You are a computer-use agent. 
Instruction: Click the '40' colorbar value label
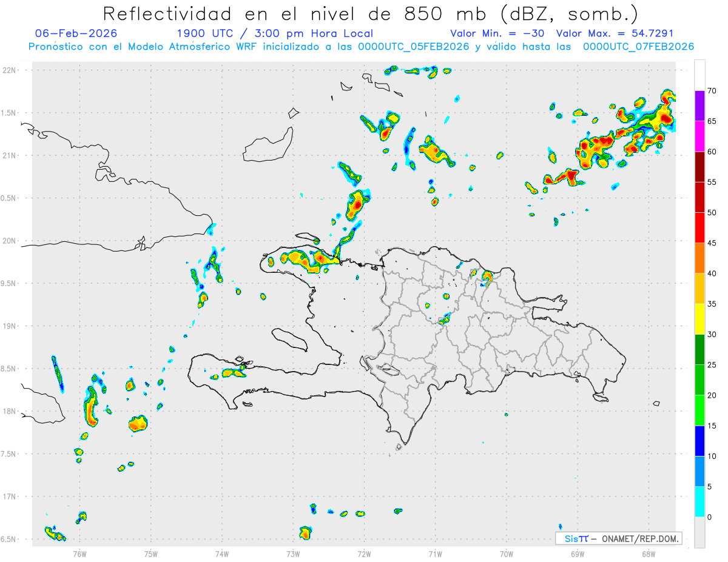pos(712,273)
